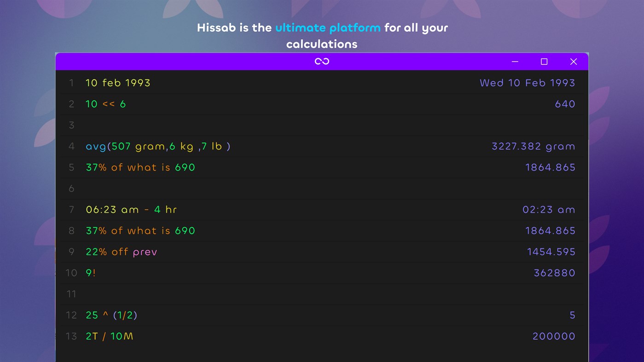This screenshot has width=644, height=362.
Task: Click the line number 5 label
Action: click(71, 167)
